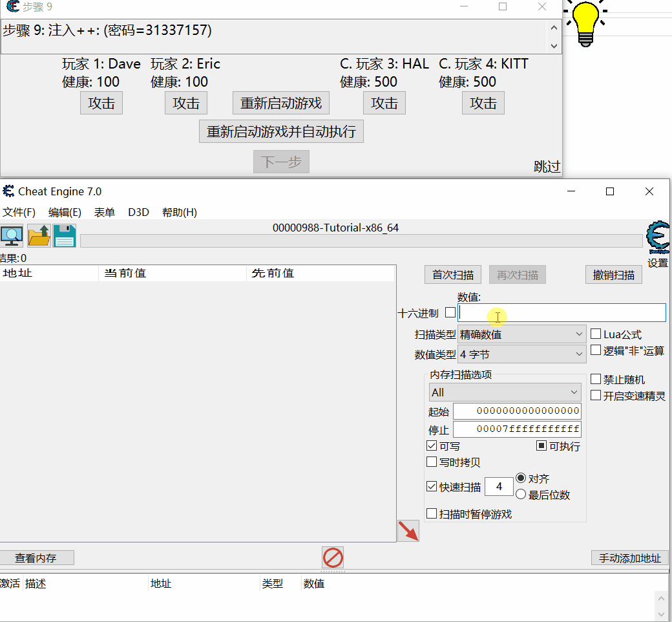Image resolution: width=672 pixels, height=622 pixels.
Task: Toggle the 快速扫描 checkbox
Action: point(432,487)
